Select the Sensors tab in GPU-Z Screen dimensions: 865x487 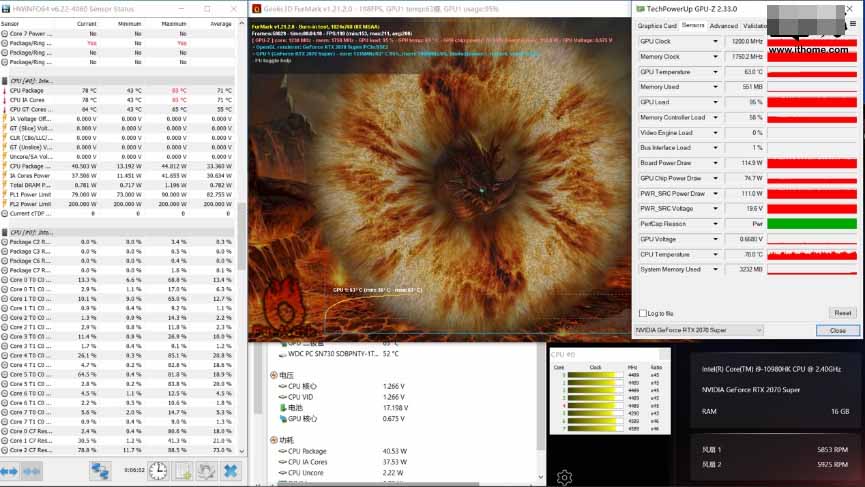693,25
